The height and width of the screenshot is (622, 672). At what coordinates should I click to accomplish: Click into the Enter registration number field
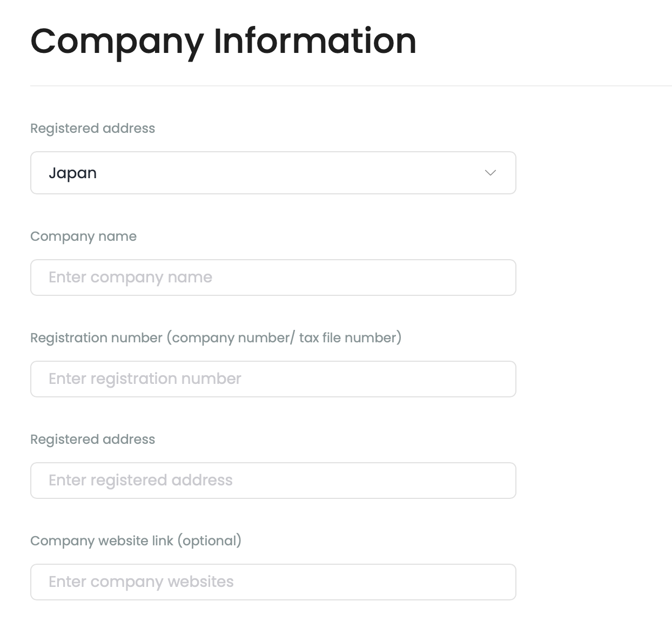click(273, 379)
